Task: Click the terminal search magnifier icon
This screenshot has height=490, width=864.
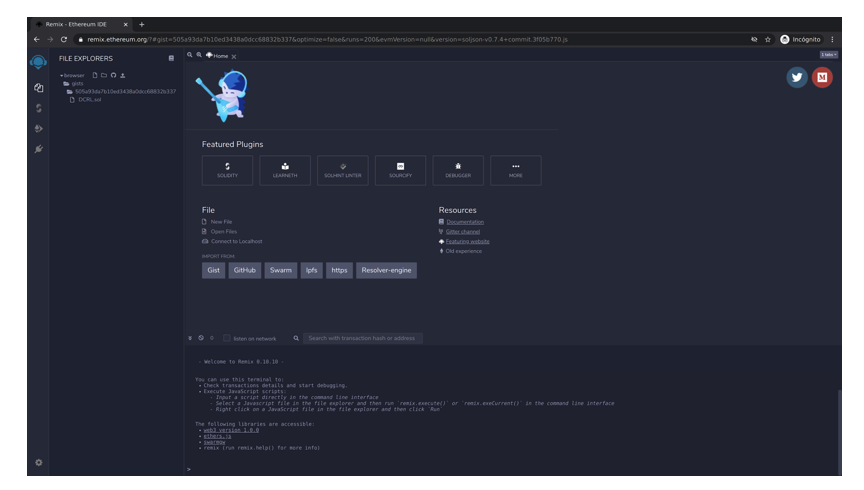Action: [x=296, y=338]
